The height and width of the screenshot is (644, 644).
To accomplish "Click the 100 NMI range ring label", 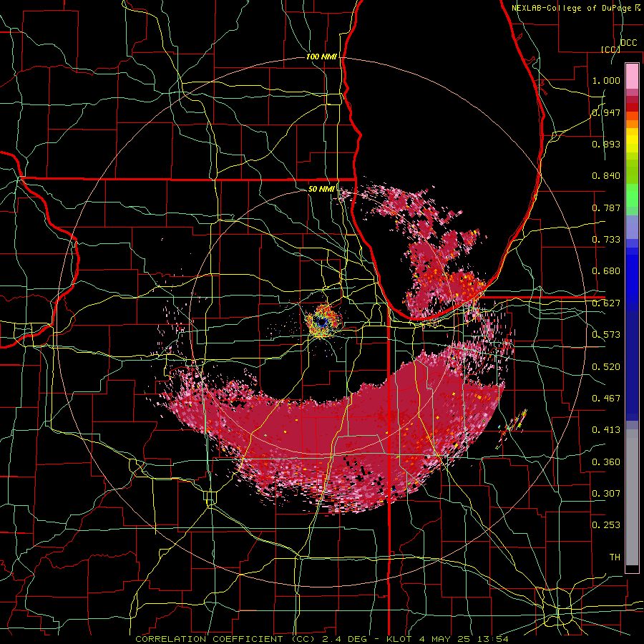I will 321,57.
